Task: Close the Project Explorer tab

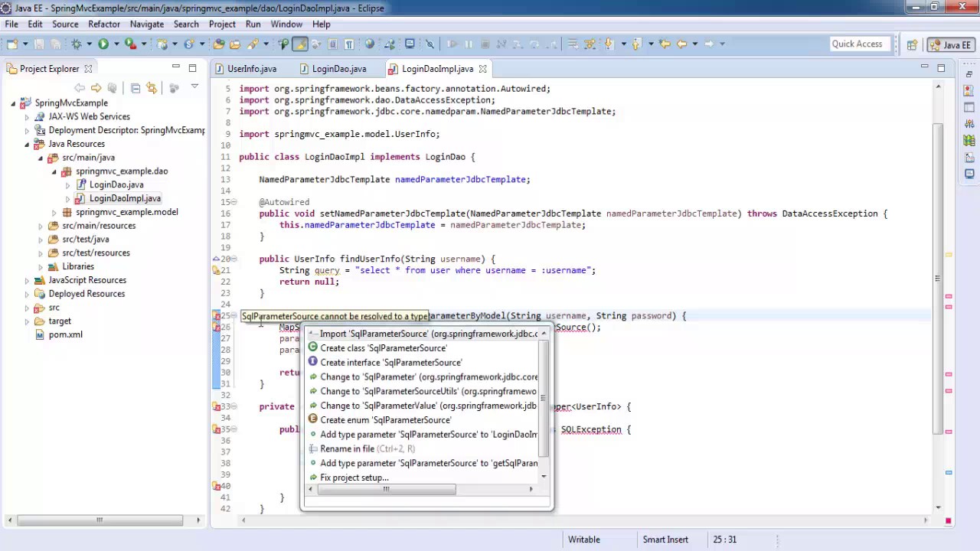Action: pos(88,69)
